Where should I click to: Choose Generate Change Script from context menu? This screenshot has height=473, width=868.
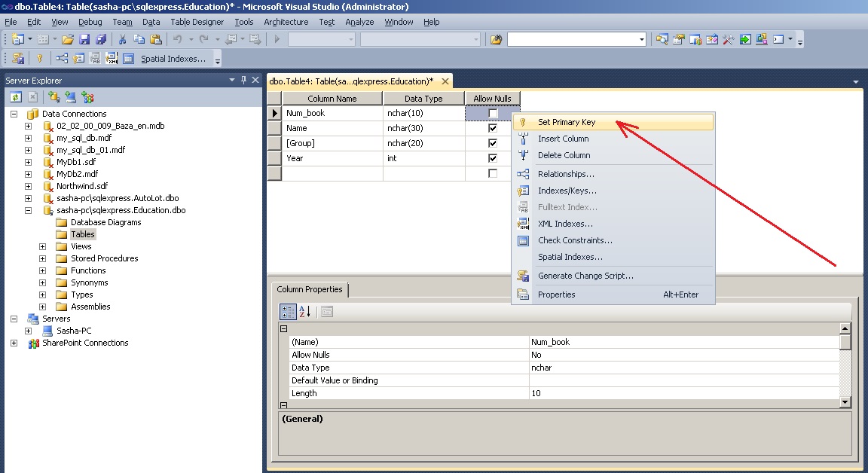tap(613, 276)
